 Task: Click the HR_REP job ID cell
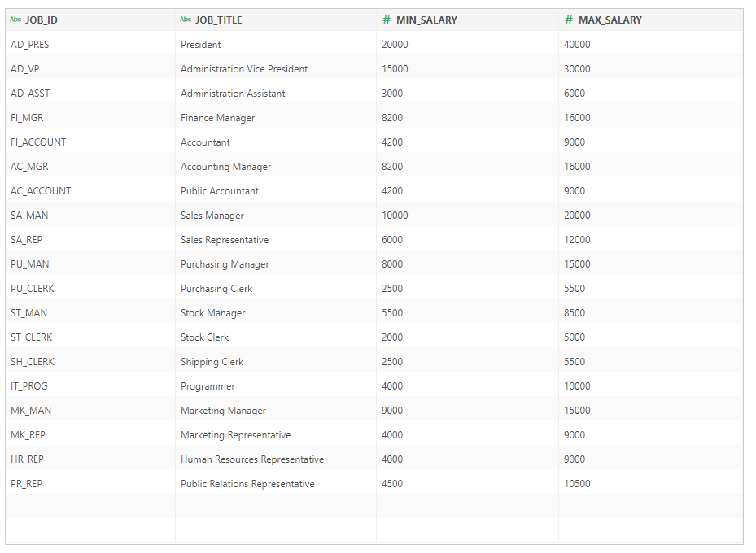[28, 459]
